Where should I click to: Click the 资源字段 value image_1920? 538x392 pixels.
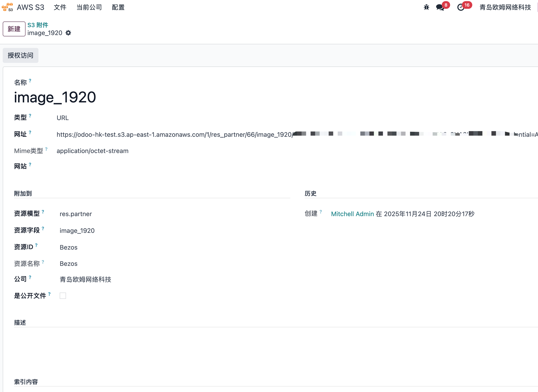click(x=77, y=231)
